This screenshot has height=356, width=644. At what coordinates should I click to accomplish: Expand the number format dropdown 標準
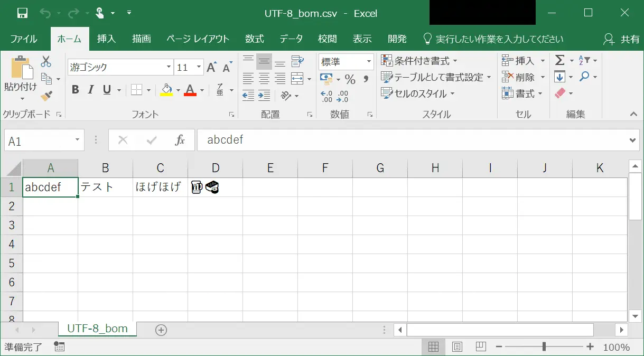tap(369, 62)
